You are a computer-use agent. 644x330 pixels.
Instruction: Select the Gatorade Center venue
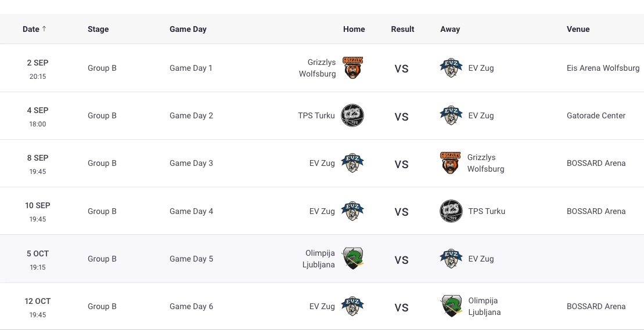pos(596,115)
